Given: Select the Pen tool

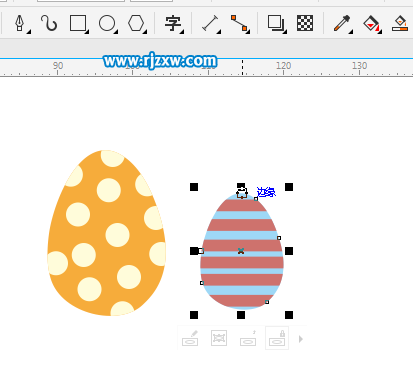Looking at the screenshot, I should pyautogui.click(x=20, y=23).
